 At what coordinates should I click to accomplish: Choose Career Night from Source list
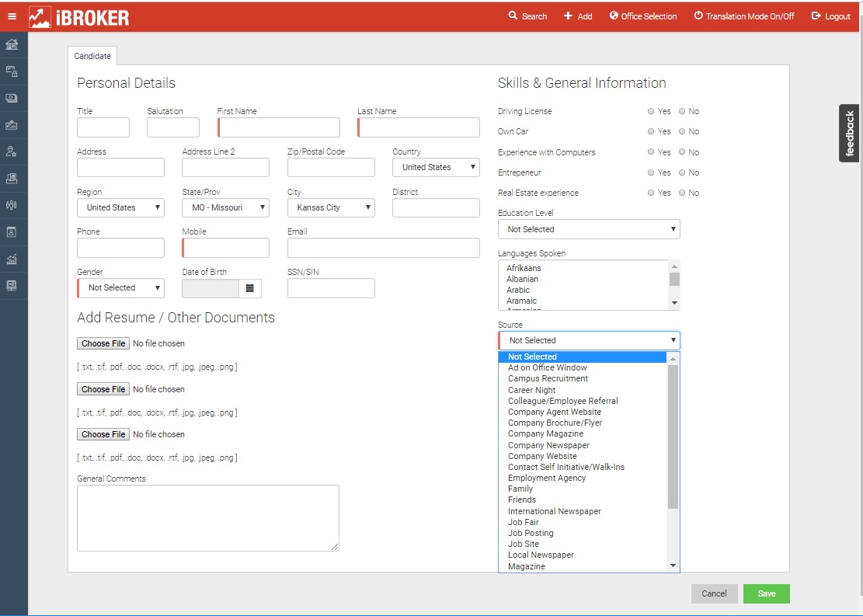[x=583, y=390]
